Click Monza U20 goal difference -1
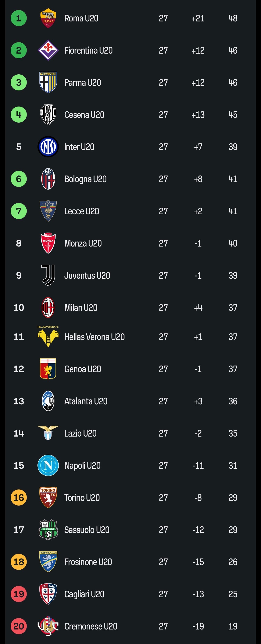 [198, 243]
